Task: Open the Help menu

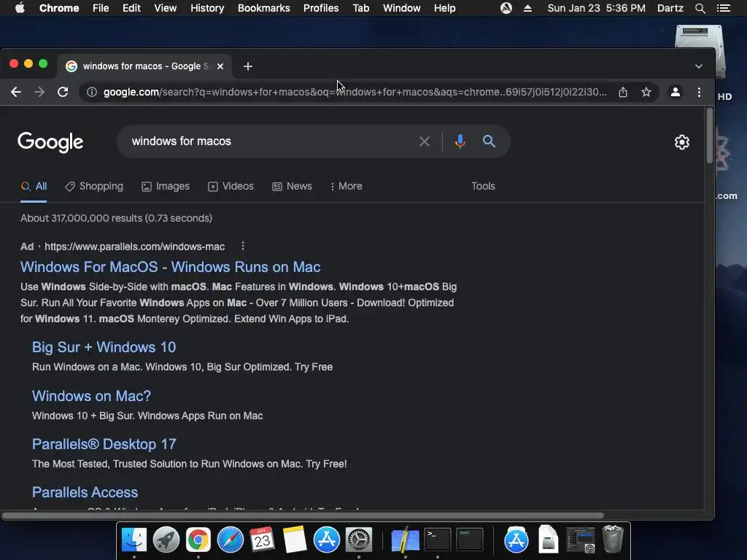Action: point(444,8)
